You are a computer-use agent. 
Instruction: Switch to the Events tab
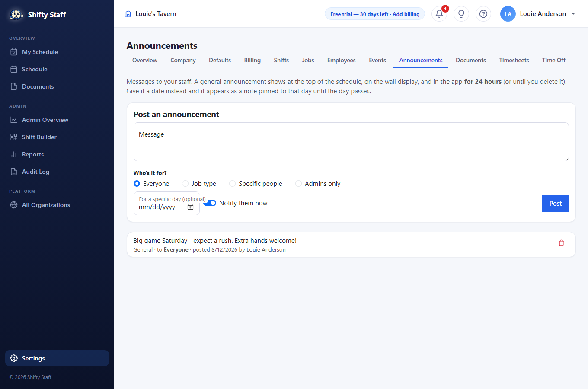pos(377,60)
